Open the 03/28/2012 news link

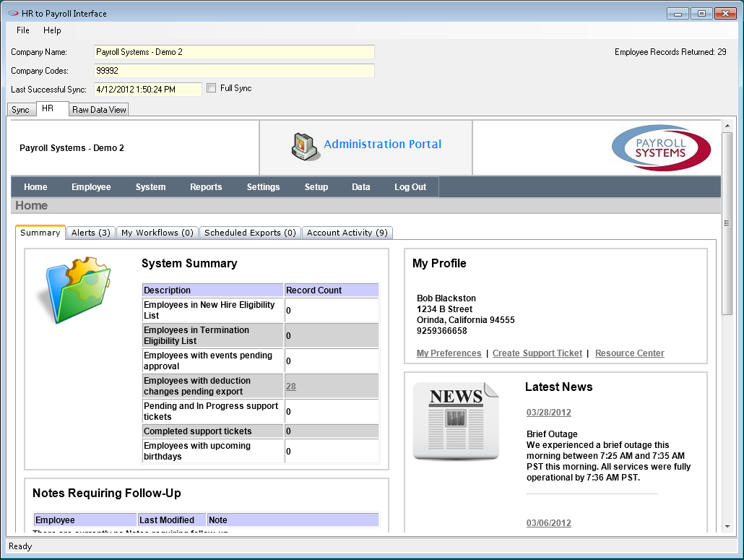pos(548,413)
